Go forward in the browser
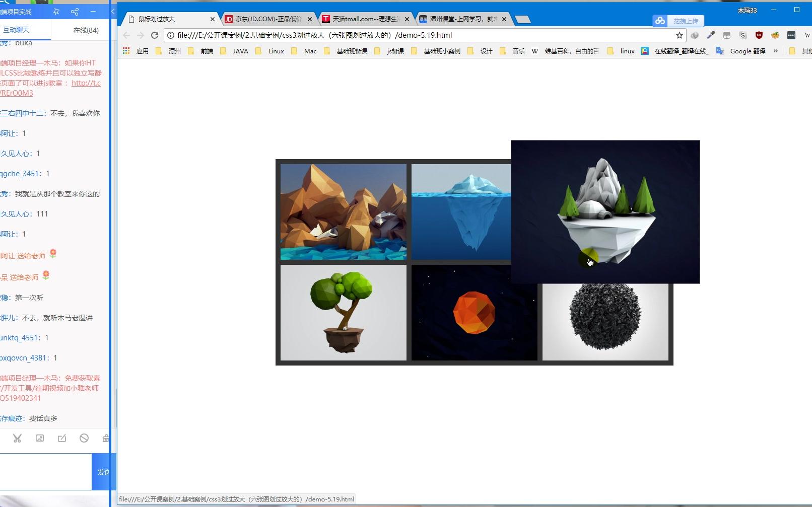Image resolution: width=812 pixels, height=507 pixels. tap(141, 35)
